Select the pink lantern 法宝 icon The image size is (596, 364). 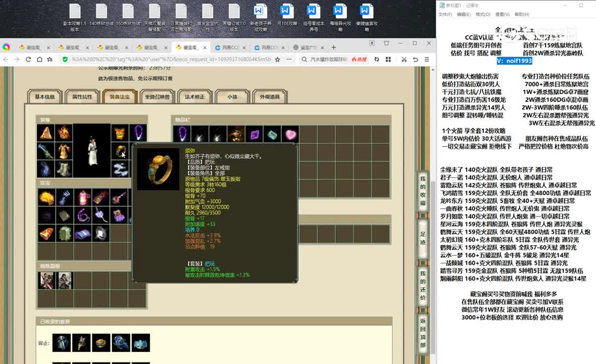tap(83, 197)
